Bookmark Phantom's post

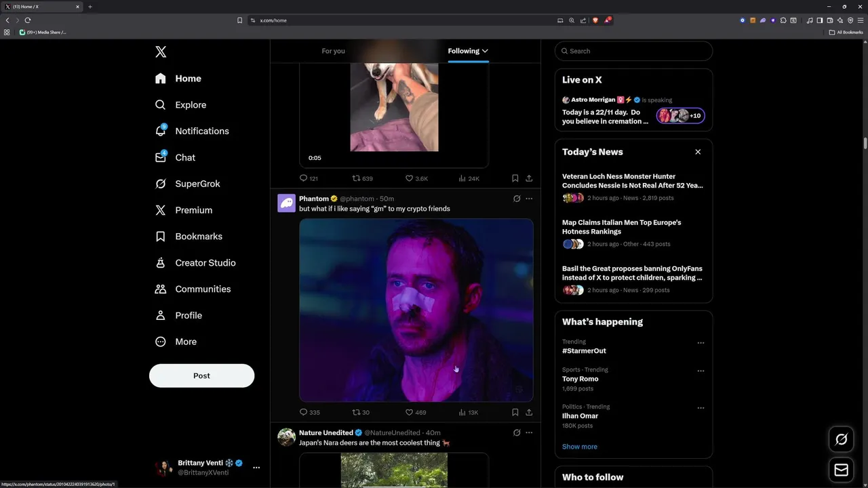[x=515, y=412]
